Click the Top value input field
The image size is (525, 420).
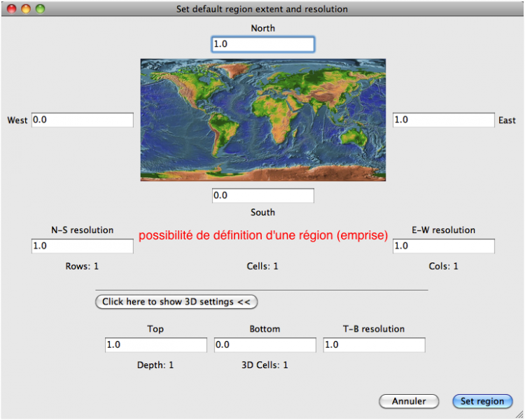tap(155, 345)
